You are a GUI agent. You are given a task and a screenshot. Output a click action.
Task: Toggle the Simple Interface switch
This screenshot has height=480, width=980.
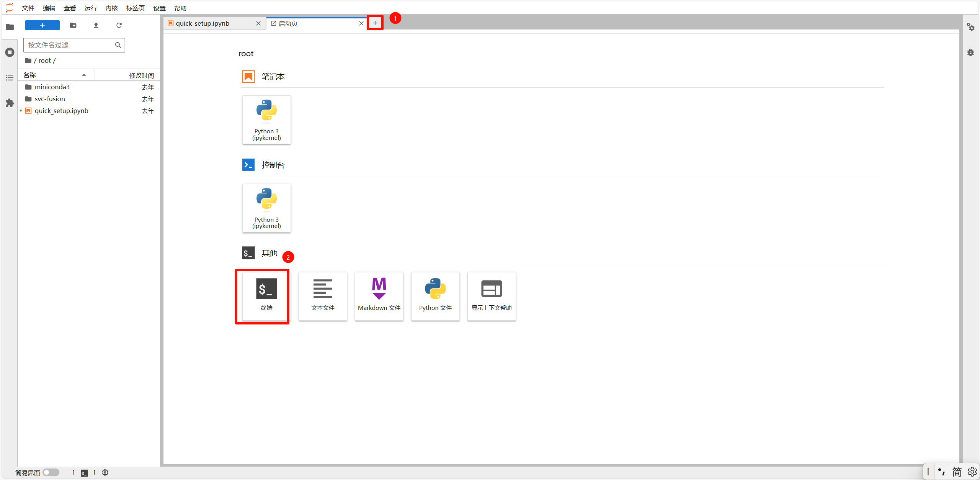51,472
